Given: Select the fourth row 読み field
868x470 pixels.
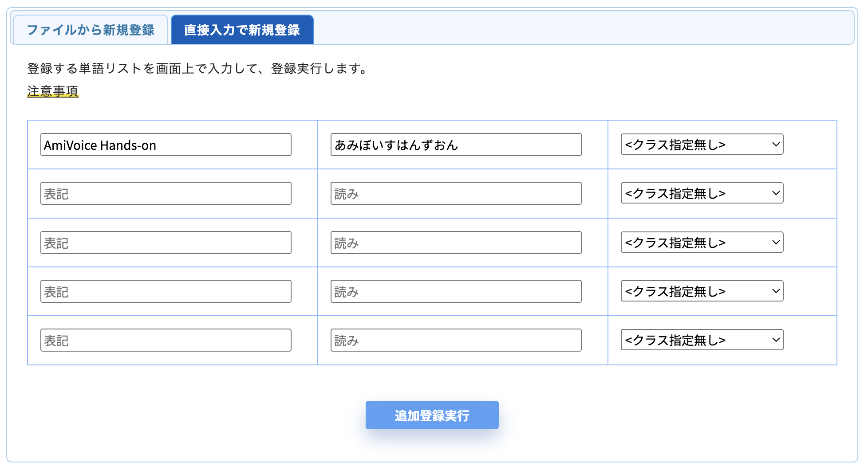Looking at the screenshot, I should tap(456, 291).
